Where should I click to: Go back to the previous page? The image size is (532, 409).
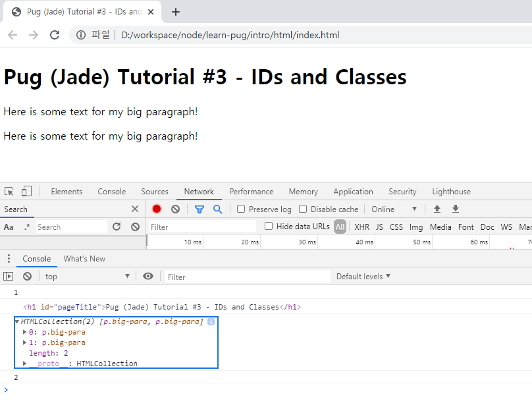tap(13, 35)
